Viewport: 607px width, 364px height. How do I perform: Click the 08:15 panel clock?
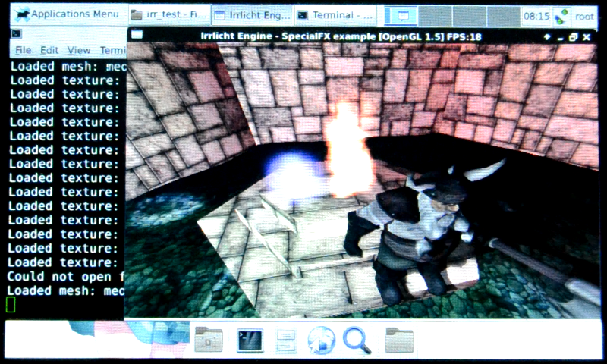coord(536,16)
